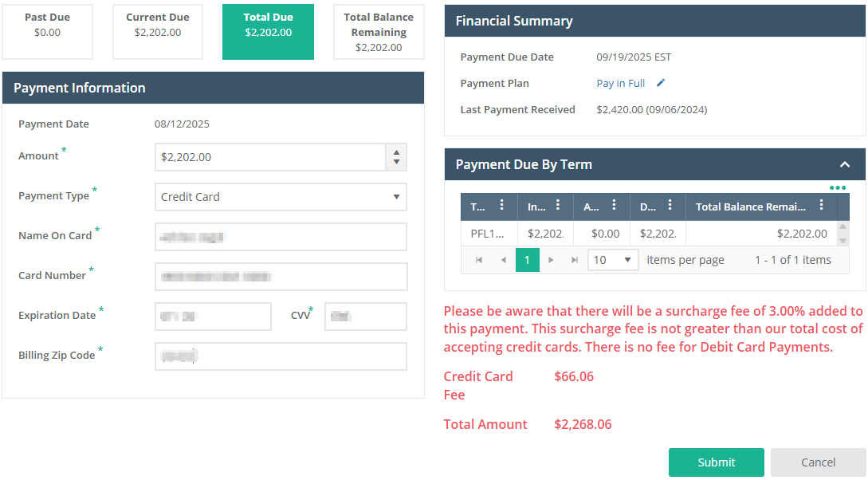Click the edit pencil next to Pay in Full
This screenshot has width=868, height=480.
tap(661, 83)
